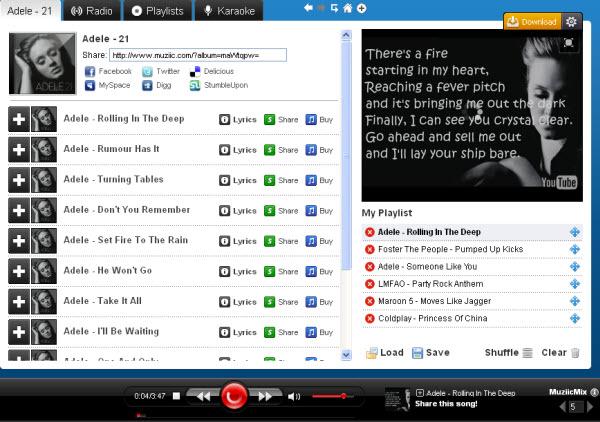Remove Pumped Up Kicks from playlist
The image size is (600, 422).
pyautogui.click(x=370, y=249)
